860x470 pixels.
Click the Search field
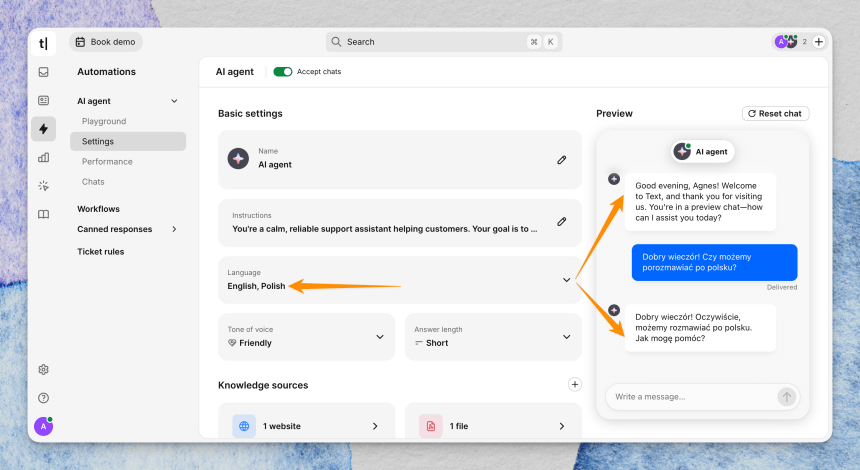[444, 42]
